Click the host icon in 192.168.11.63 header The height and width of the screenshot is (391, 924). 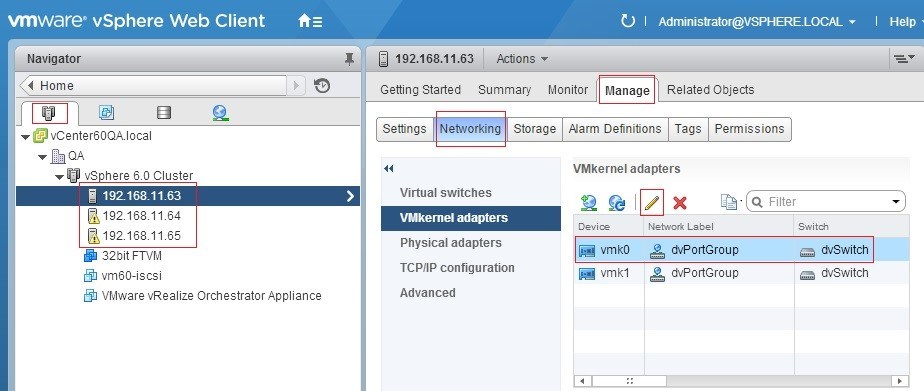coord(384,58)
